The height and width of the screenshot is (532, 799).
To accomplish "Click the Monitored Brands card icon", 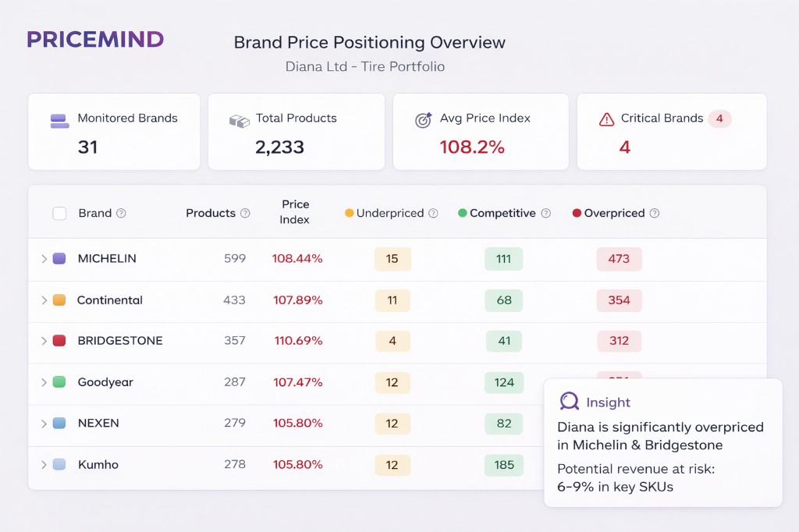I will (59, 120).
